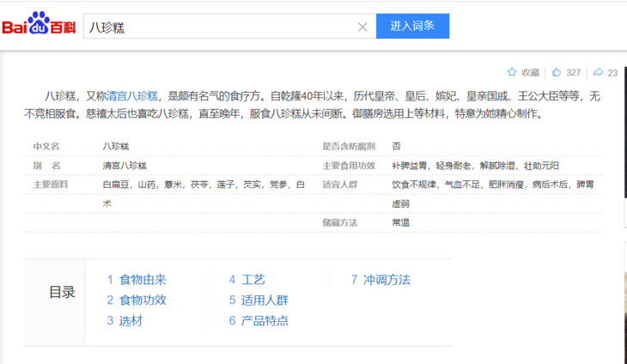This screenshot has width=627, height=364.
Task: Jump to section 2 食物功效
Action: click(137, 300)
